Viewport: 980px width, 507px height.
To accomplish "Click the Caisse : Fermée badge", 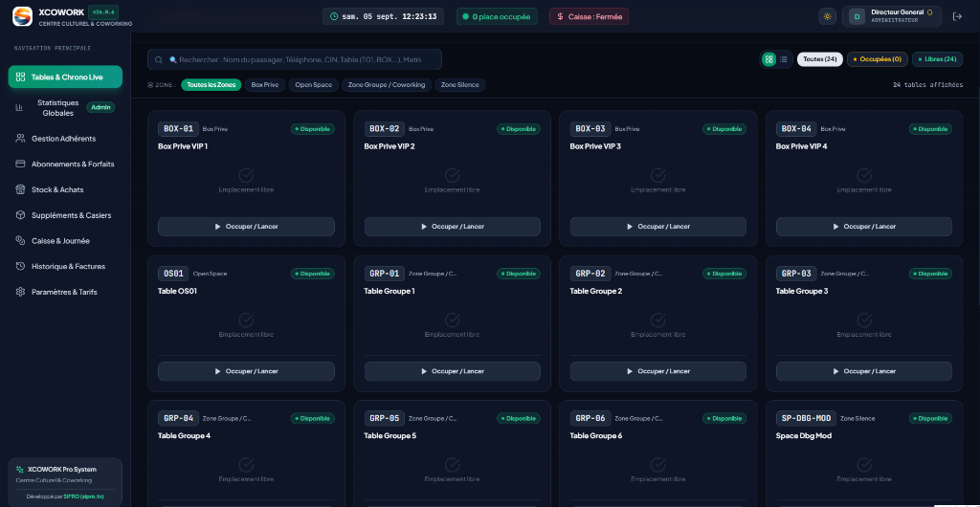I will click(x=589, y=17).
